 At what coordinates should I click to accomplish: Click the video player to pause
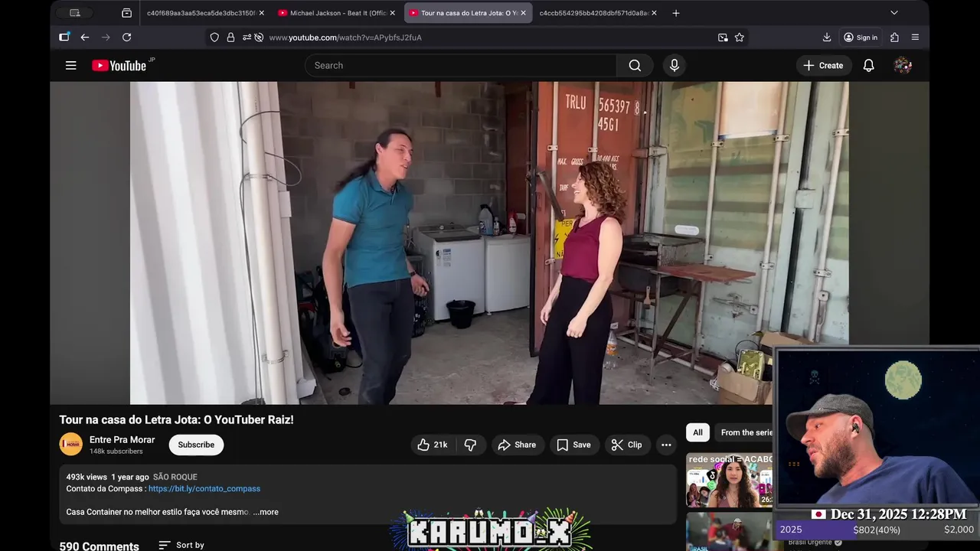[489, 243]
